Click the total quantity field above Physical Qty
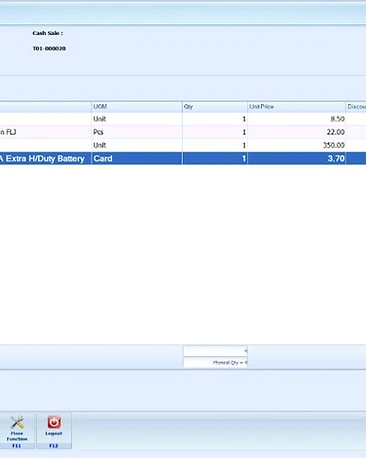This screenshot has height=458, width=366. [x=215, y=351]
